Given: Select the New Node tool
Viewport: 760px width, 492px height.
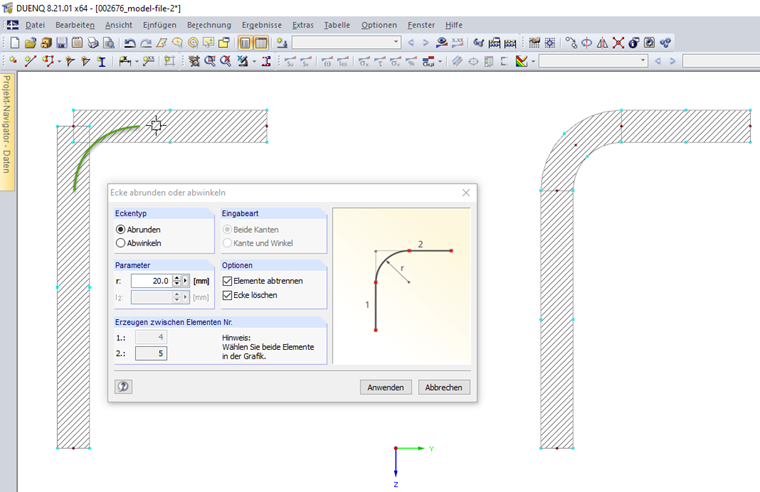Looking at the screenshot, I should click(13, 61).
